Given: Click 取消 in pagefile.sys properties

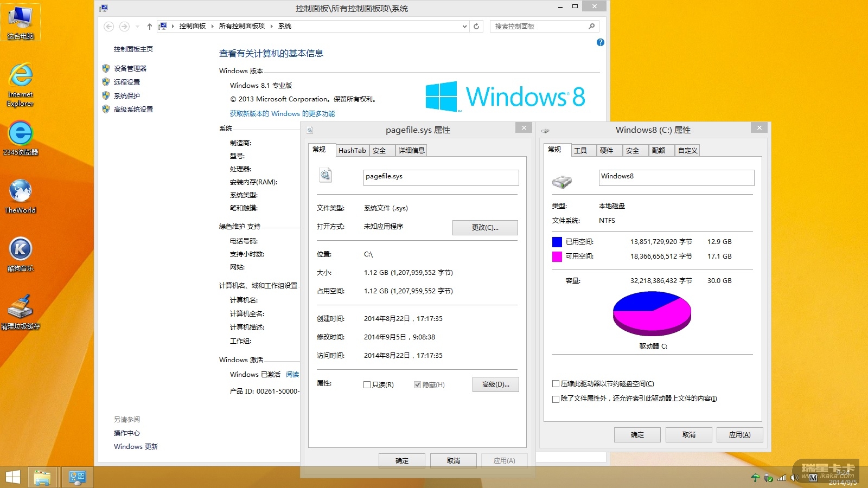Looking at the screenshot, I should pos(454,461).
